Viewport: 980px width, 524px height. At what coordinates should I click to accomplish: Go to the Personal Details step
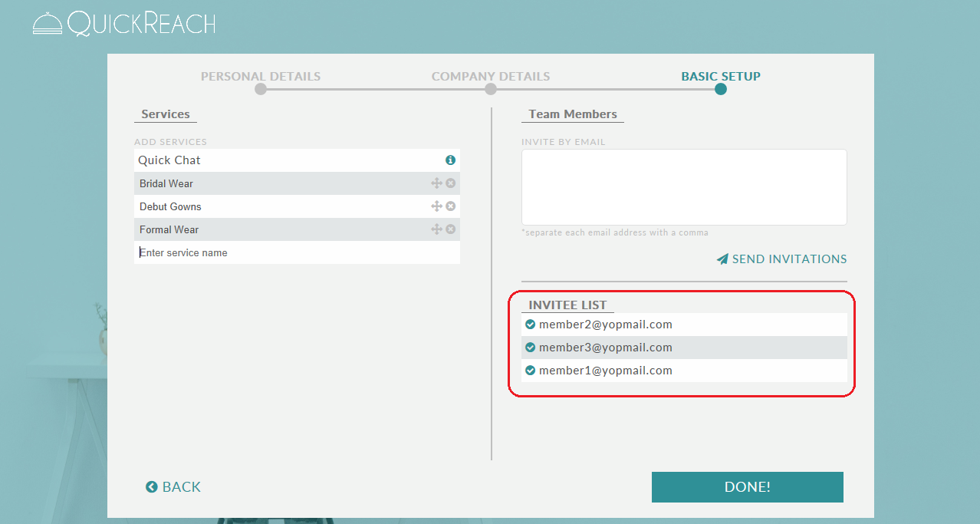point(261,77)
